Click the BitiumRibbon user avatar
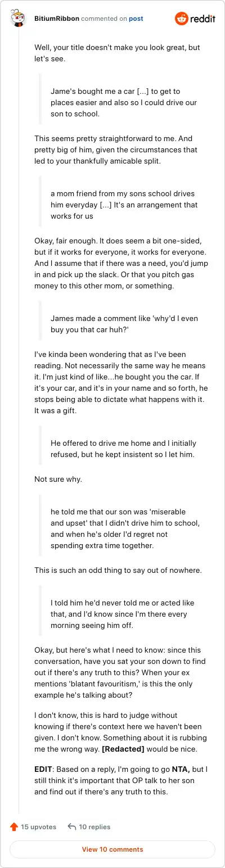Viewport: 225px width, 868px height. tap(19, 19)
